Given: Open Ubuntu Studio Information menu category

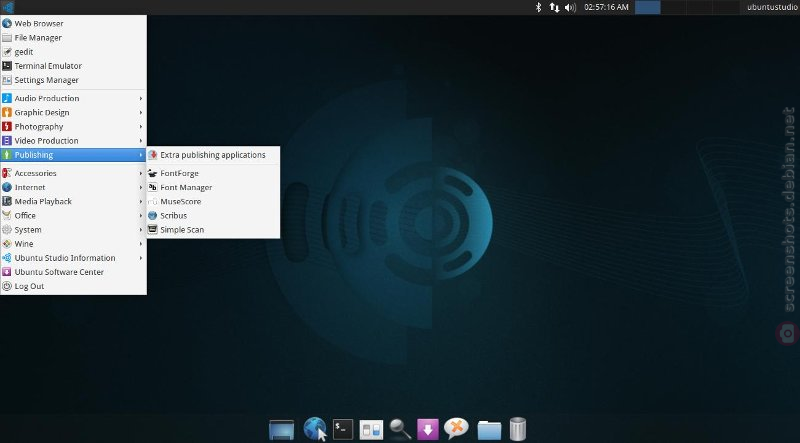Looking at the screenshot, I should click(x=73, y=258).
